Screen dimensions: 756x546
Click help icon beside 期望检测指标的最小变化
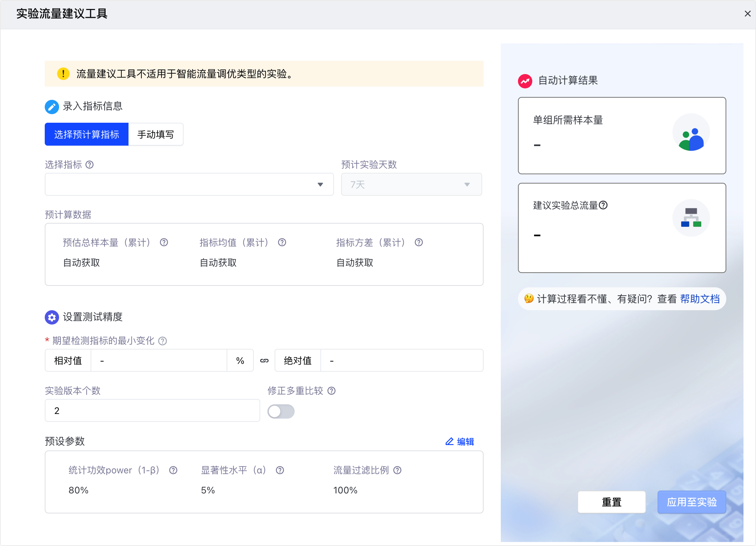point(163,341)
